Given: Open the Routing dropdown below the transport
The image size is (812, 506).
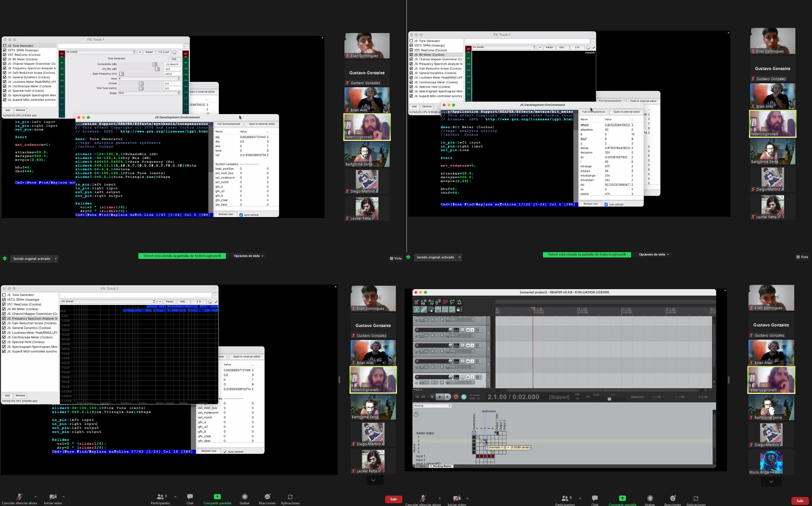Looking at the screenshot, I should coord(432,405).
